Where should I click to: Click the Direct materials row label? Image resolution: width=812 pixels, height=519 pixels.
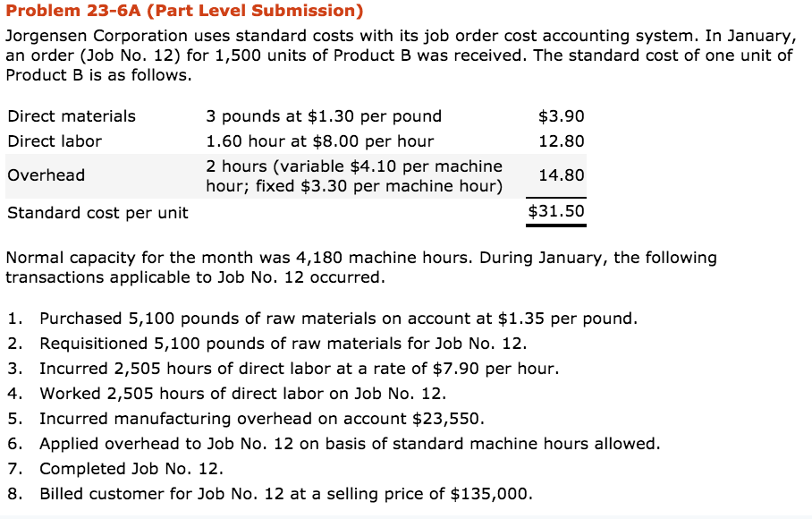[x=72, y=116]
